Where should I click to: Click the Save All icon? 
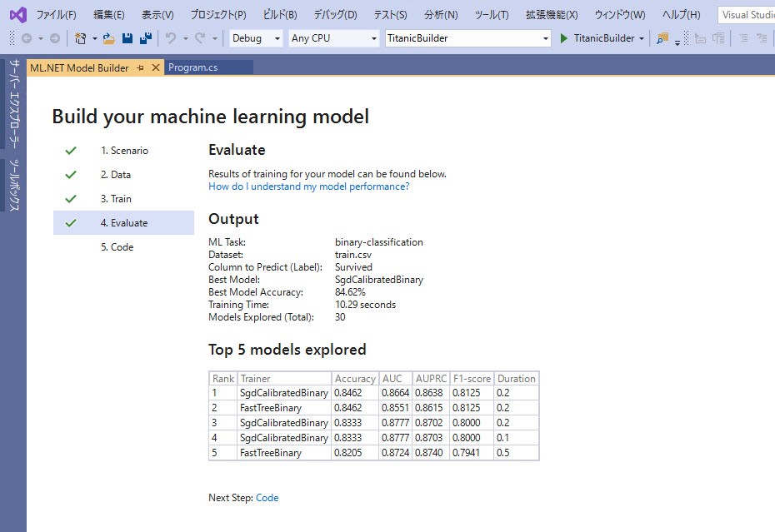click(146, 38)
